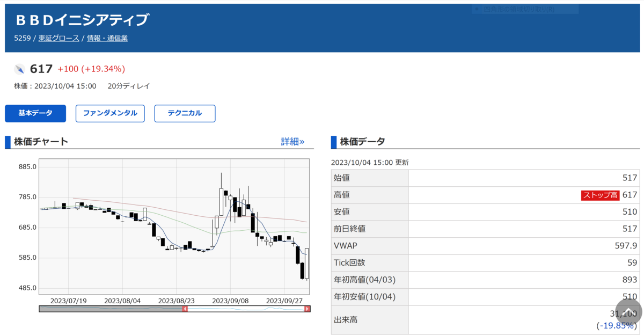Open the 詳細» chart details link
Viewport: 644px width, 336px height.
click(x=292, y=142)
